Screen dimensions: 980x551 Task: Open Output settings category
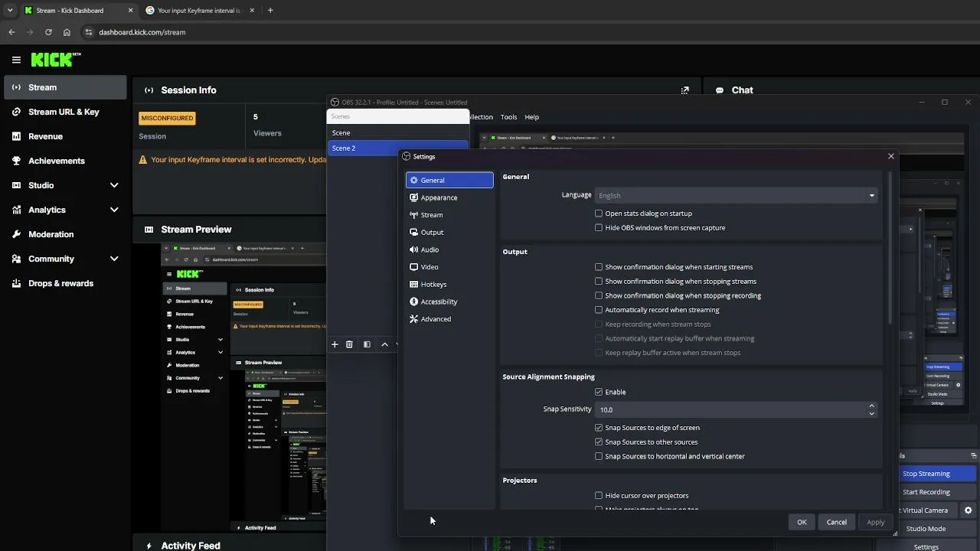coord(449,232)
